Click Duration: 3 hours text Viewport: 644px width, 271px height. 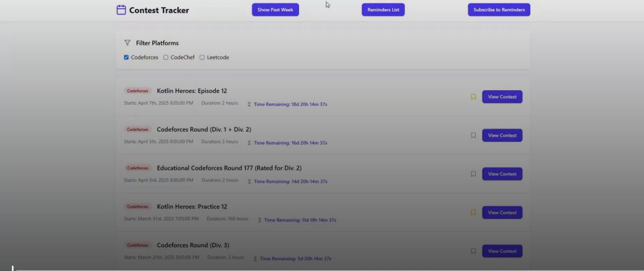(220, 141)
